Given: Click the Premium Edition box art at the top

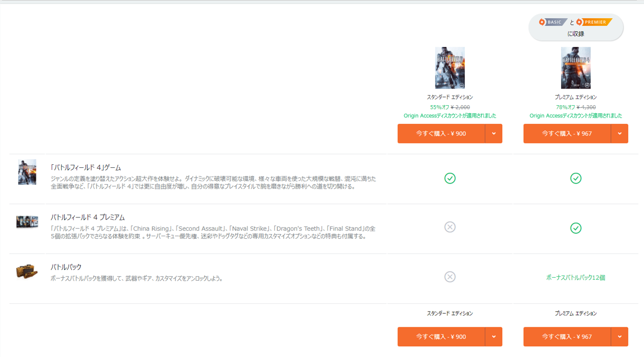Looking at the screenshot, I should [x=576, y=68].
